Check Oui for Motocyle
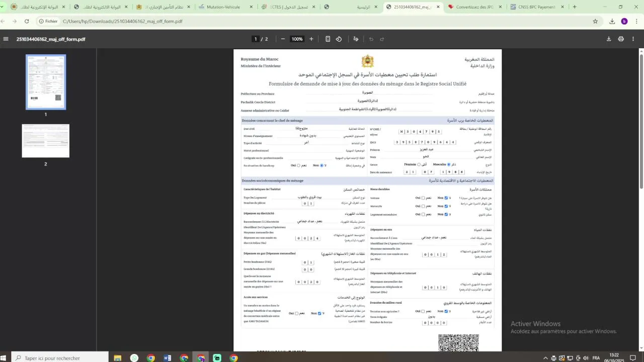The height and width of the screenshot is (362, 644). pos(423,206)
